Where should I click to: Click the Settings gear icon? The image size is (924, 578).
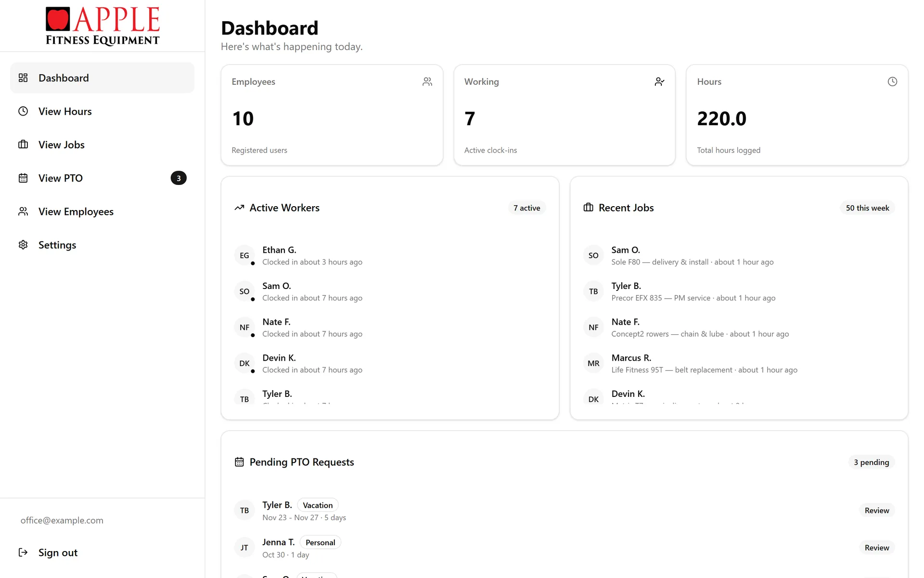coord(23,245)
